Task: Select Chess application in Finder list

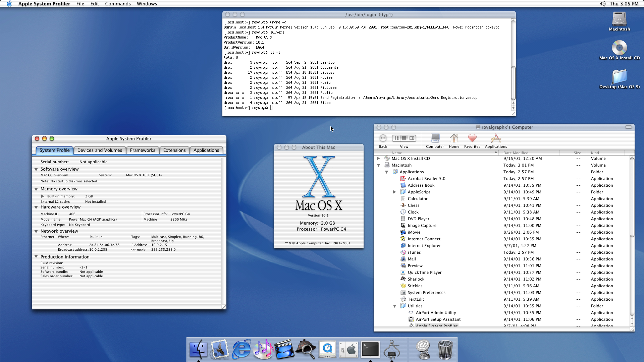Action: coord(502,205)
